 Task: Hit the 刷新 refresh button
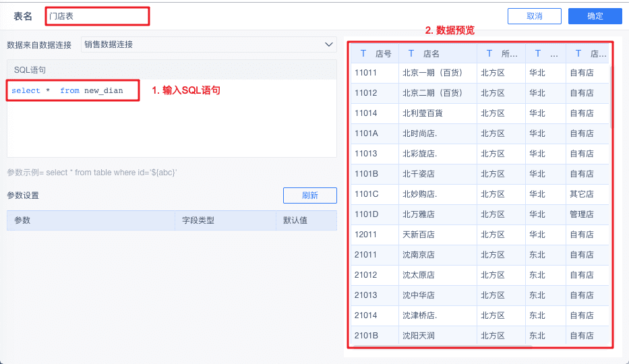coord(309,195)
